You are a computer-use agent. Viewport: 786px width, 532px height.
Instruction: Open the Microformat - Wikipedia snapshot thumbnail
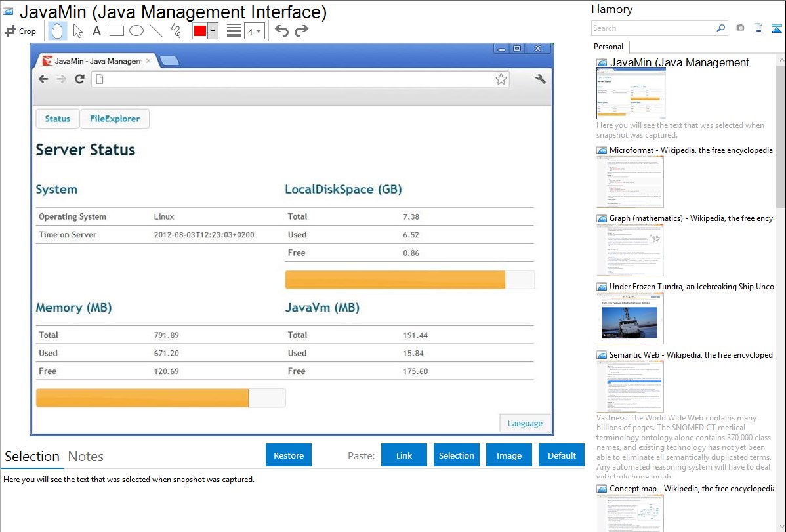coord(630,182)
